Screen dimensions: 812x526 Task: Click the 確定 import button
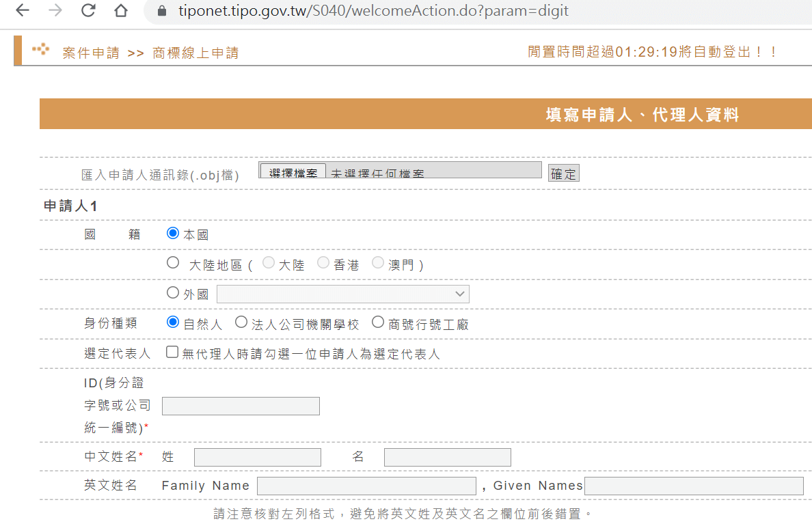563,174
